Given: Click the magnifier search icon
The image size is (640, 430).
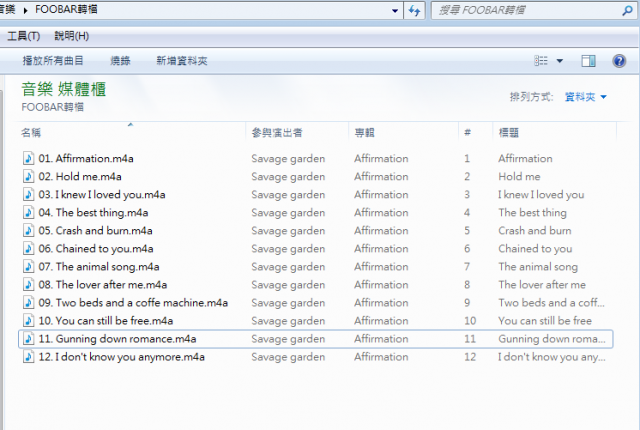Looking at the screenshot, I should (x=627, y=10).
